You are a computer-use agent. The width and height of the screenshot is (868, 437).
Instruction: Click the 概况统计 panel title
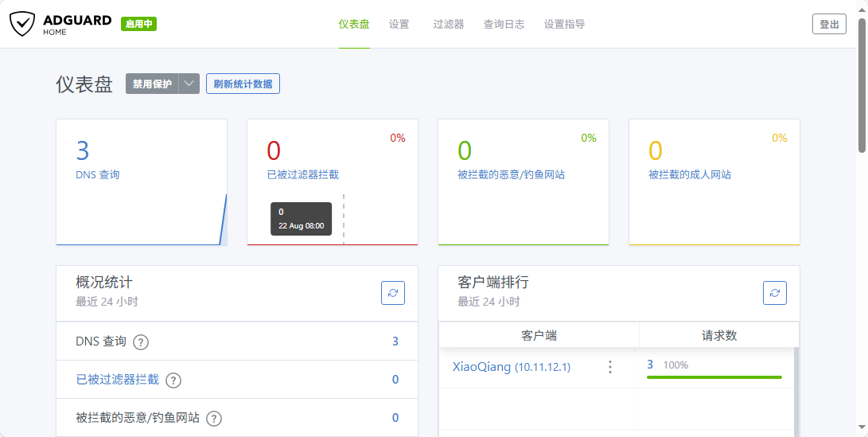point(104,282)
